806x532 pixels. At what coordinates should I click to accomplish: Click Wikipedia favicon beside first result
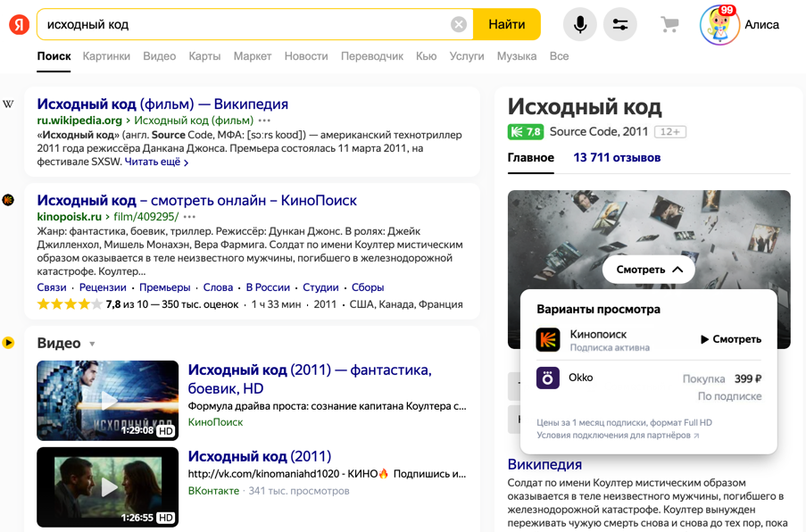tap(8, 104)
